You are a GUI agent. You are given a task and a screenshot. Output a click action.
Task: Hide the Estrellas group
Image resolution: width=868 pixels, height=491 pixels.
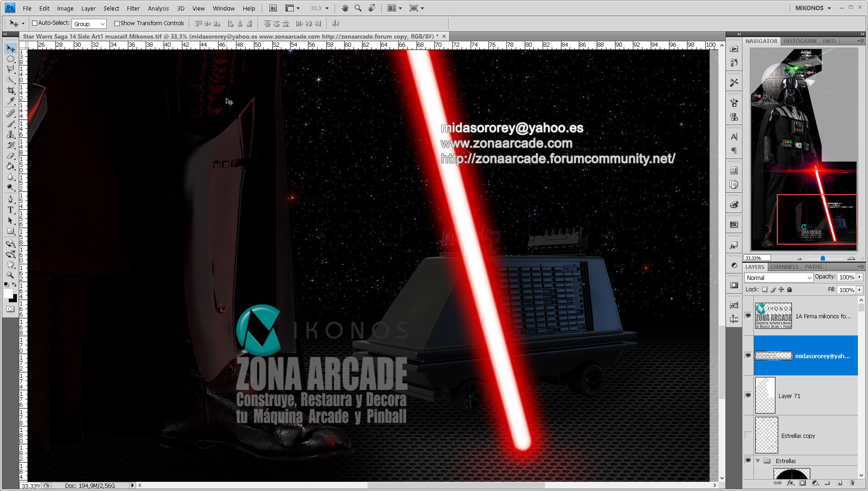coord(748,460)
